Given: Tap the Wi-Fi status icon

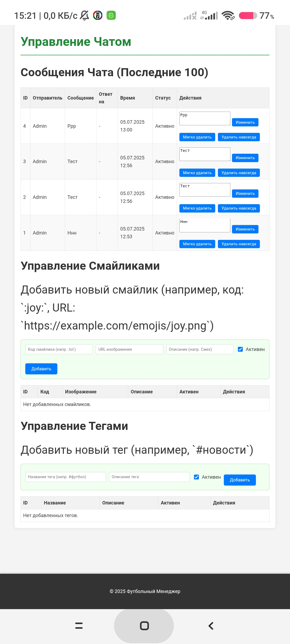Looking at the screenshot, I should [x=228, y=15].
